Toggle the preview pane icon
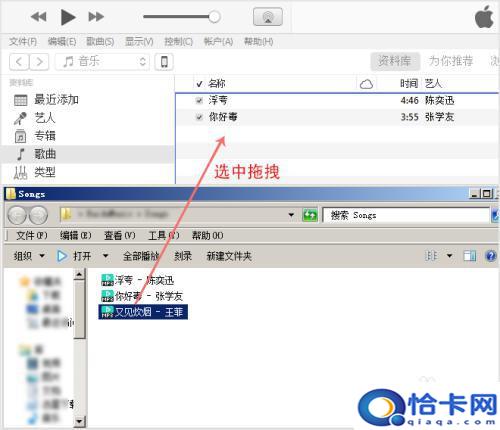Screen dimensions: 500x430 [x=470, y=256]
